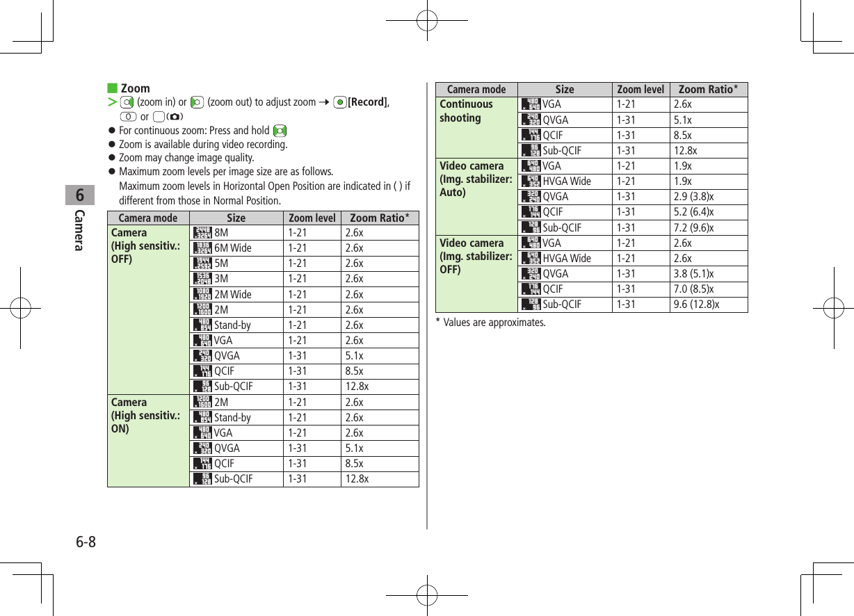Screen dimensions: 854x616
Task: Click the Stand-by icon under High sensitiv. ON
Action: (202, 418)
